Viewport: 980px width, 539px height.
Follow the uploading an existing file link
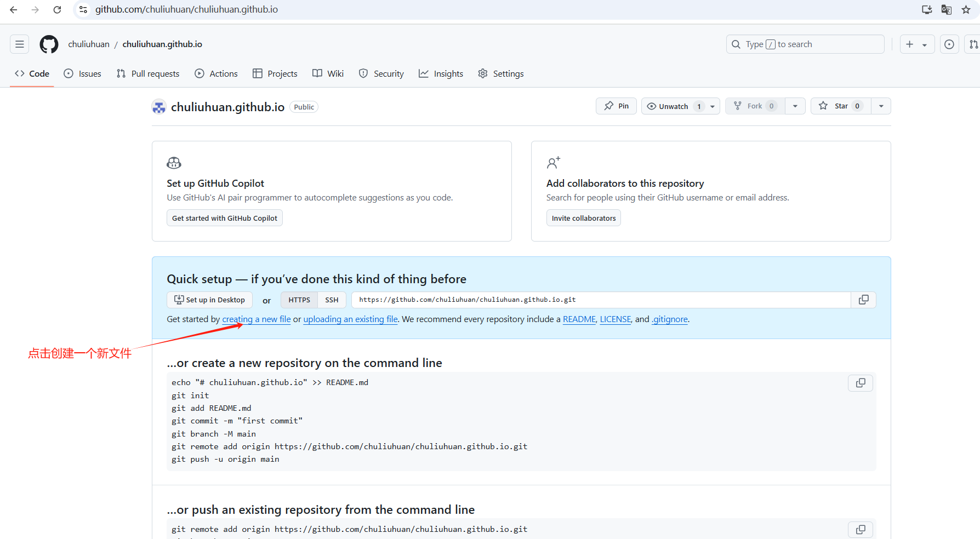(351, 319)
